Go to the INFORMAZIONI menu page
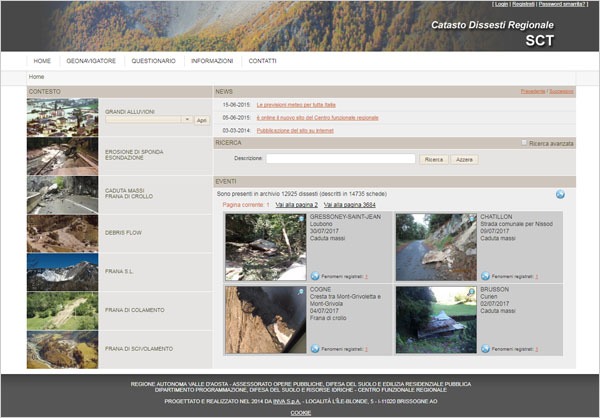600x418 pixels. [212, 61]
